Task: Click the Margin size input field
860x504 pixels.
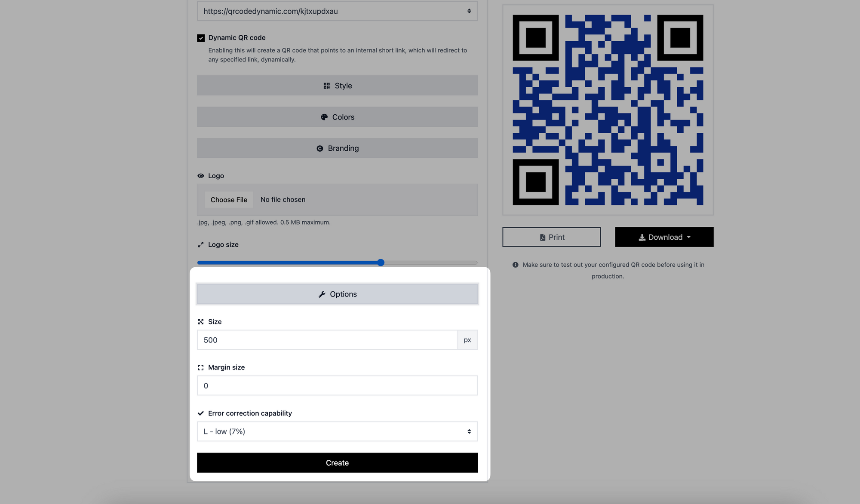Action: (337, 386)
